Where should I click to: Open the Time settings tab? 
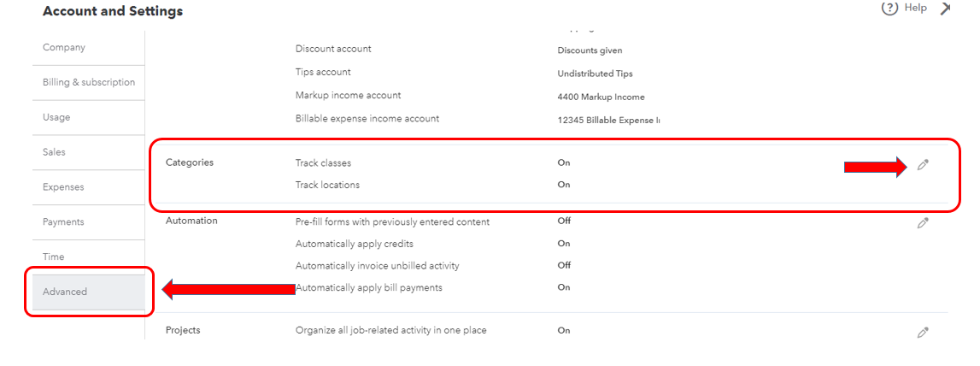tap(54, 257)
